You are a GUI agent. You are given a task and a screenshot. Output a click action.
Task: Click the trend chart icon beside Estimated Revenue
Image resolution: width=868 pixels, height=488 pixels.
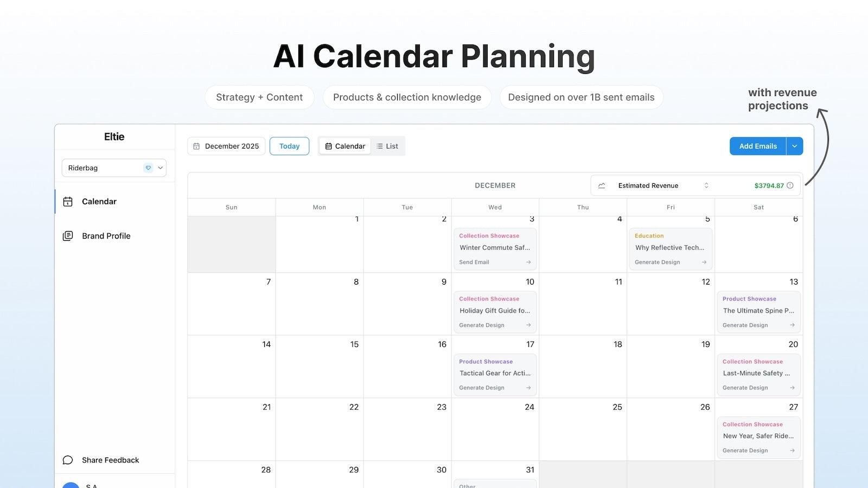click(602, 185)
